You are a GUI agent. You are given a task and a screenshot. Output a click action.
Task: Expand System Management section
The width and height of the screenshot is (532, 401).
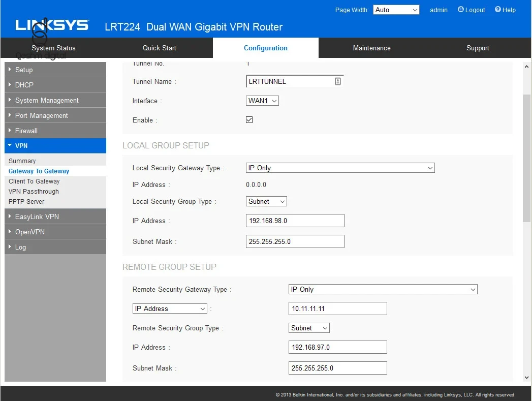click(x=55, y=101)
